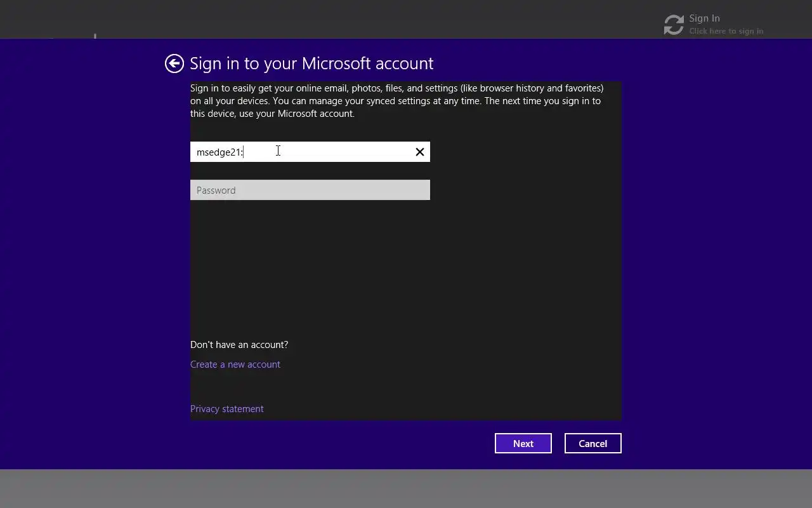Open the Create a new account link
Viewport: 812px width, 508px height.
(x=235, y=364)
